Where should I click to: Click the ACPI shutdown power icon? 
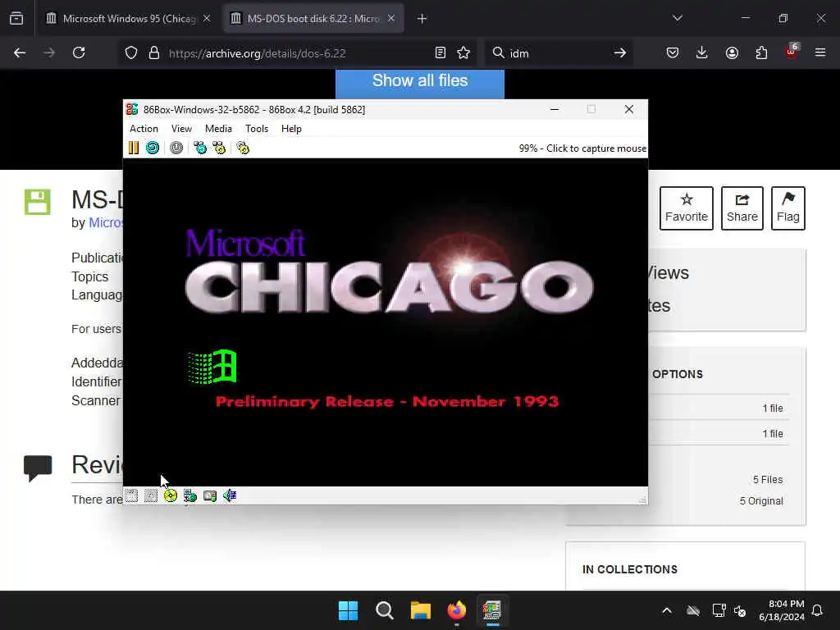[176, 148]
